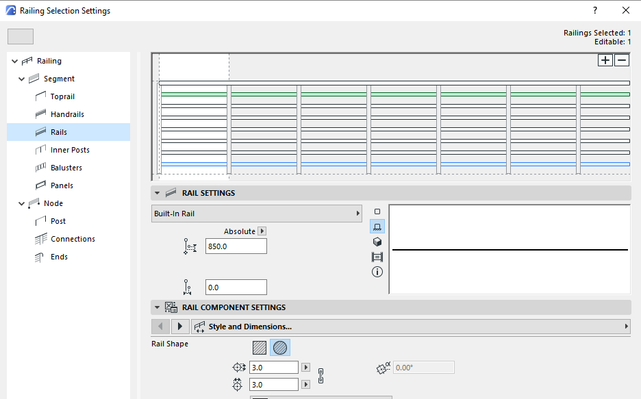Image resolution: width=641 pixels, height=399 pixels.
Task: Select the Node tree item
Action: [53, 203]
